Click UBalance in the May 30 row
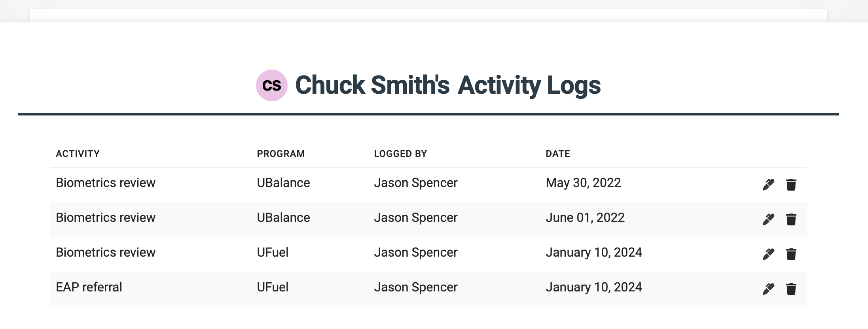Image resolution: width=868 pixels, height=329 pixels. (x=283, y=183)
